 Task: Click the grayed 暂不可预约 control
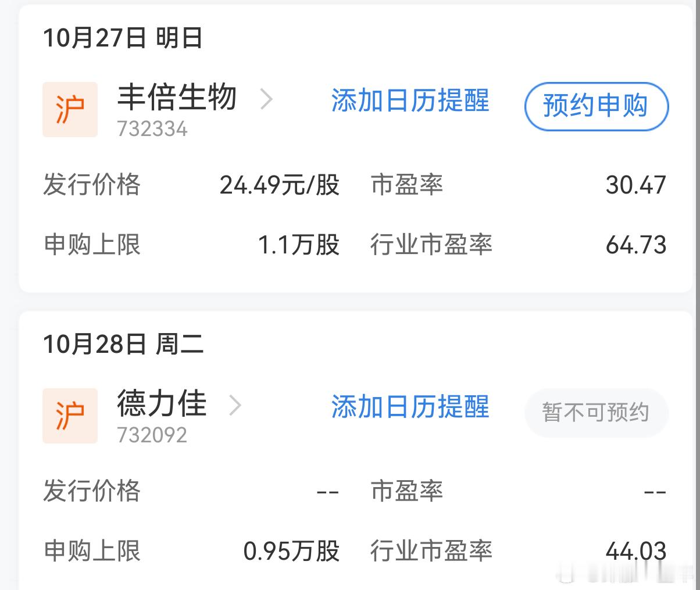coord(595,413)
